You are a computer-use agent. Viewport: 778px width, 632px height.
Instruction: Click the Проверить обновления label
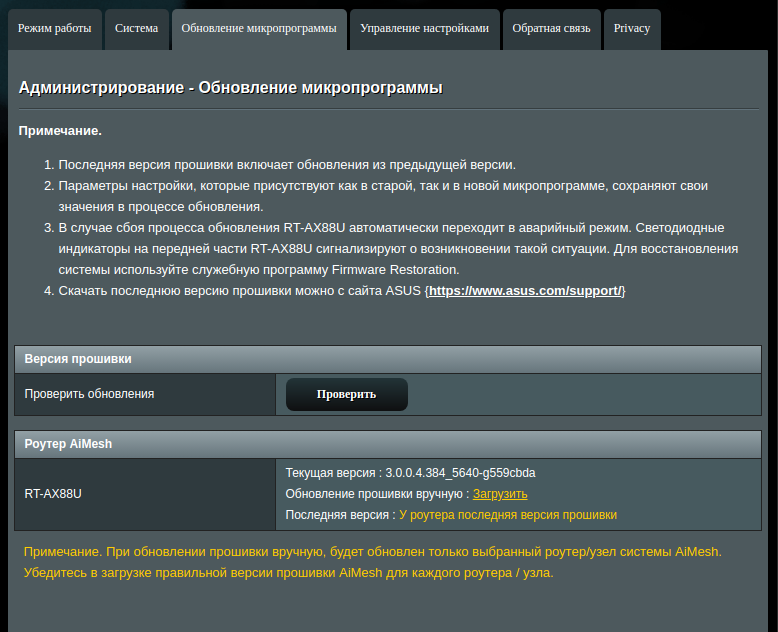[90, 394]
